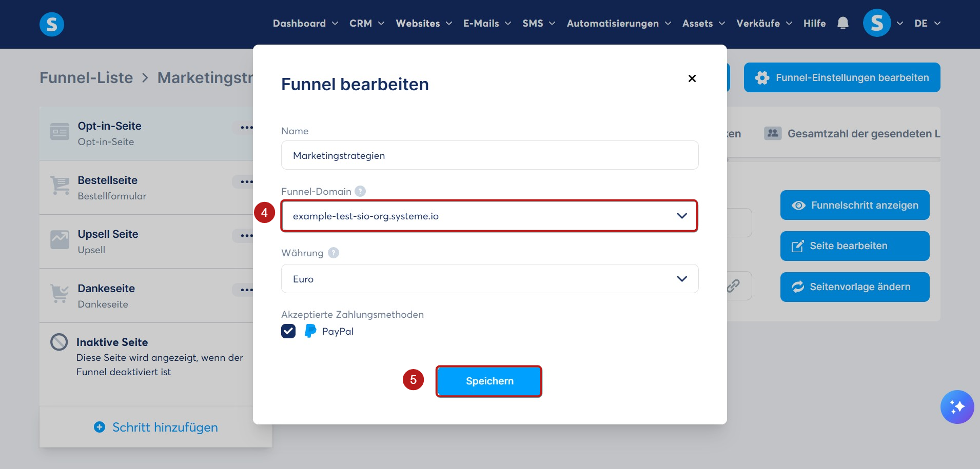This screenshot has height=469, width=980.
Task: Open the Hilfe link
Action: [x=814, y=24]
